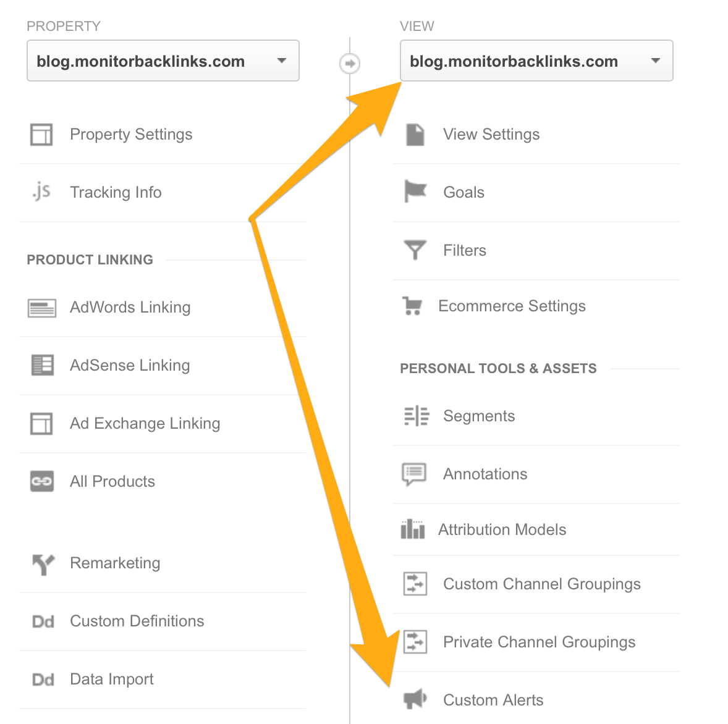
Task: Click the Goals flag icon
Action: (x=415, y=192)
